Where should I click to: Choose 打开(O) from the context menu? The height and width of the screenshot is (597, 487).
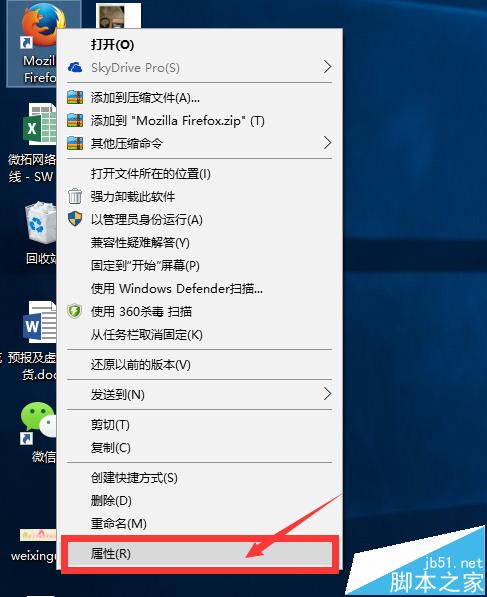(x=200, y=45)
